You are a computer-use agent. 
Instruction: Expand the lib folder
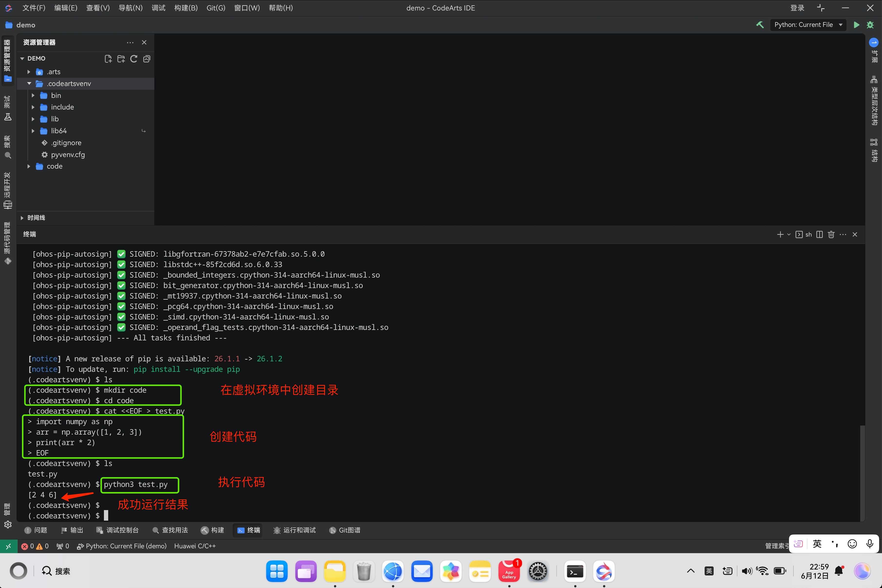pos(33,119)
